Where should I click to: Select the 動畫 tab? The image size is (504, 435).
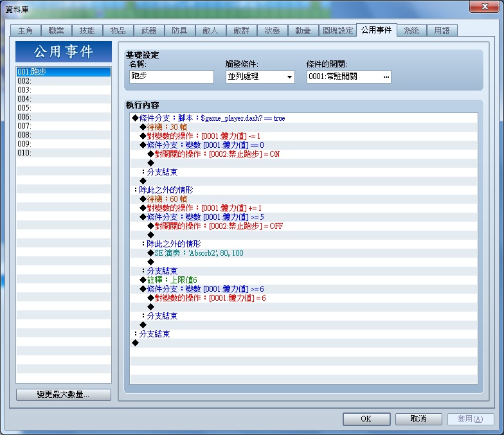pyautogui.click(x=303, y=31)
